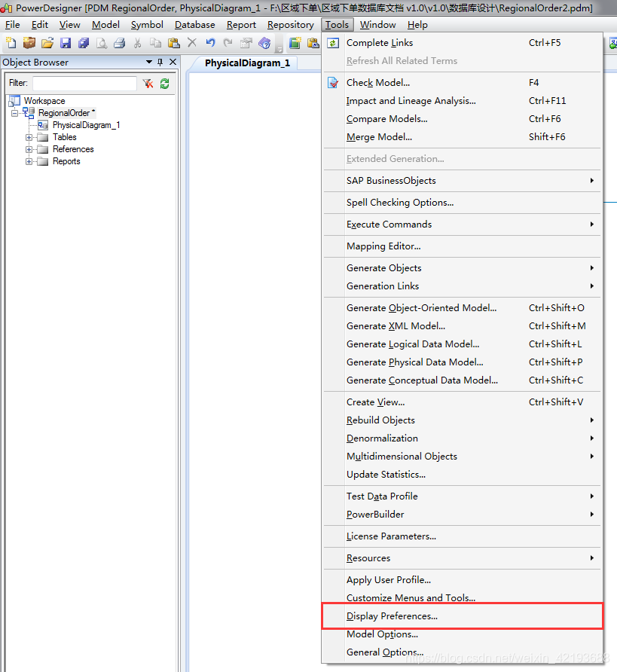Viewport: 617px width, 672px height.
Task: Choose Generate Physical Data Model
Action: [463, 362]
